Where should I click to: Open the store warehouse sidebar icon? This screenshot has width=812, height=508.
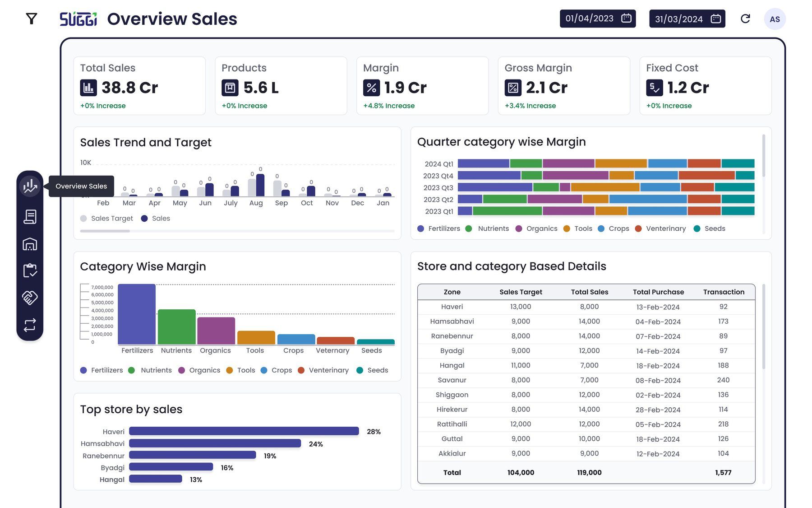(30, 244)
